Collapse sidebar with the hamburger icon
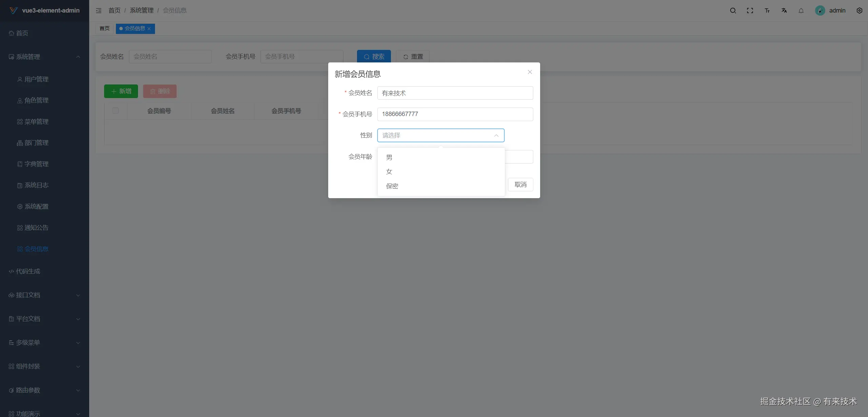 tap(99, 11)
